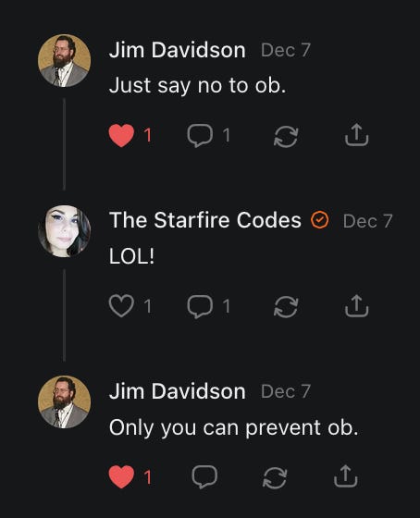420x518 pixels.
Task: Open The Starfire Codes profile picture
Action: point(64,231)
